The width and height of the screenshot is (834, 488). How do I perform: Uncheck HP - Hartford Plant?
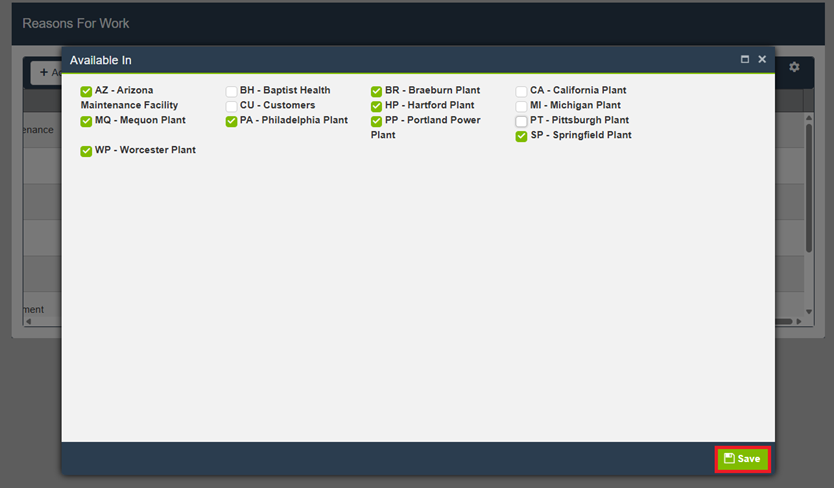[377, 106]
